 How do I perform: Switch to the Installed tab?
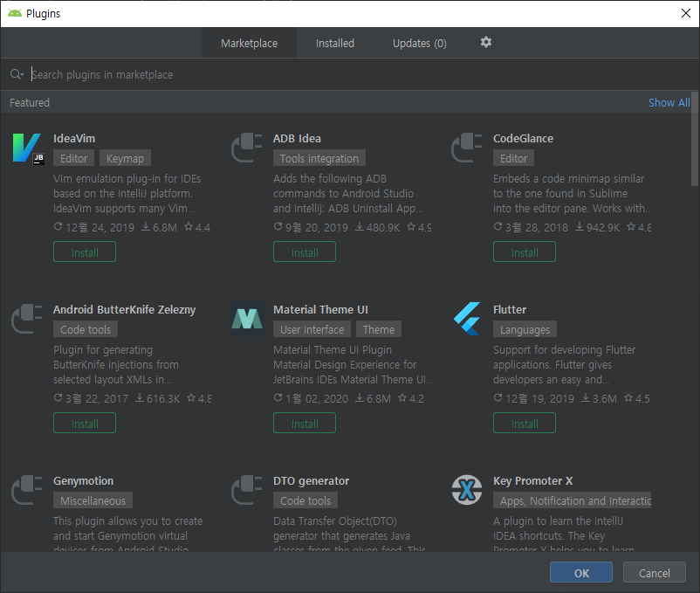click(335, 44)
